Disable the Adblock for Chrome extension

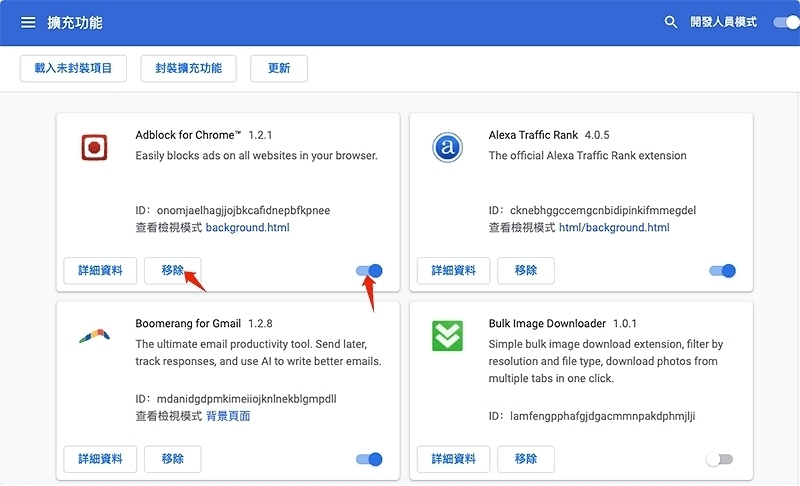click(369, 271)
